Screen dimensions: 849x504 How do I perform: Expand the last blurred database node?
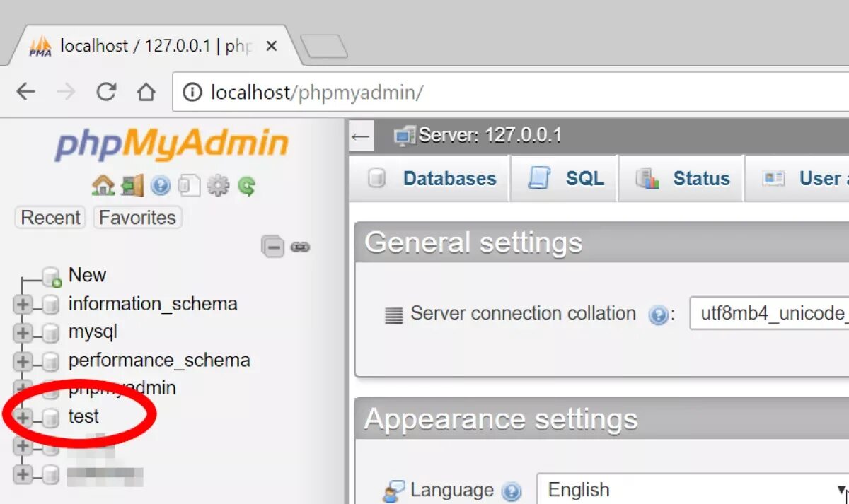pos(23,474)
